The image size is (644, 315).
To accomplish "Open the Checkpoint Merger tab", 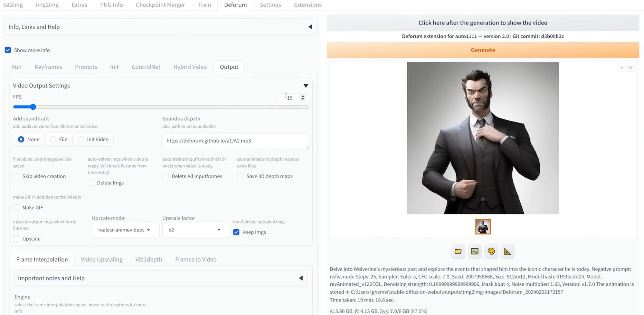I will point(160,5).
